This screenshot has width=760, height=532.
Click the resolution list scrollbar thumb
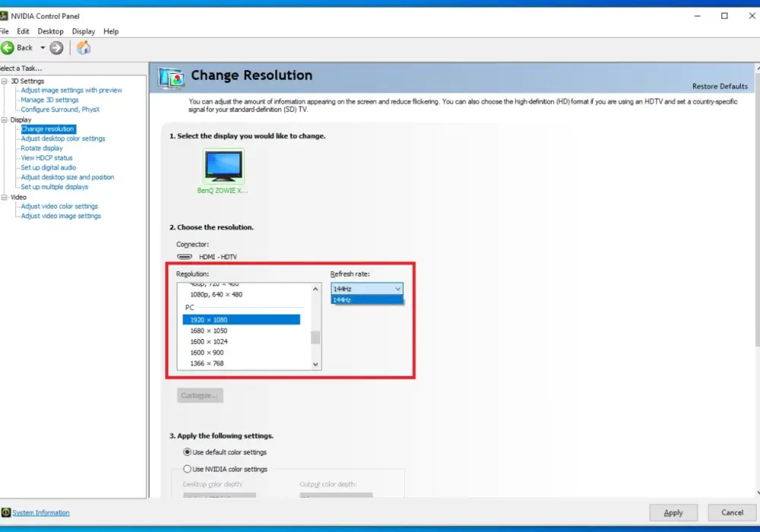click(x=315, y=337)
